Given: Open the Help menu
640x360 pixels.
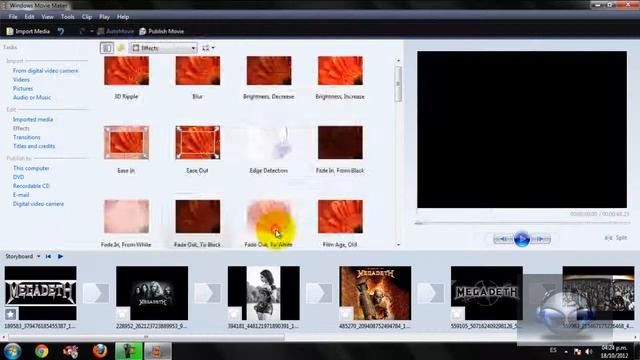Looking at the screenshot, I should 123,17.
